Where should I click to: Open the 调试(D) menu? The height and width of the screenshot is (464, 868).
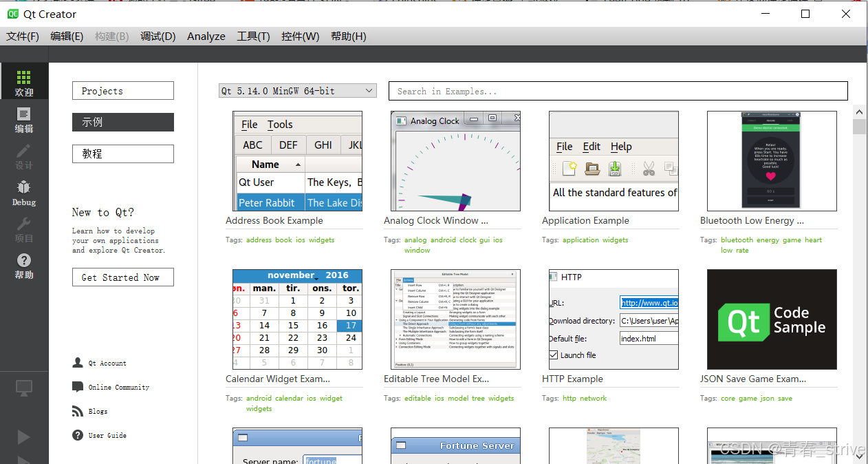click(x=158, y=36)
